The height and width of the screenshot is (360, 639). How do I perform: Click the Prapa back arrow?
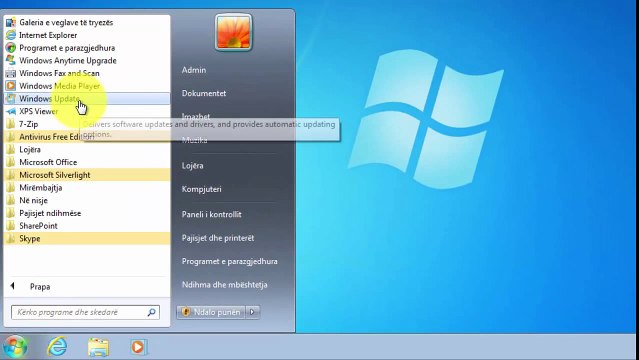point(13,286)
